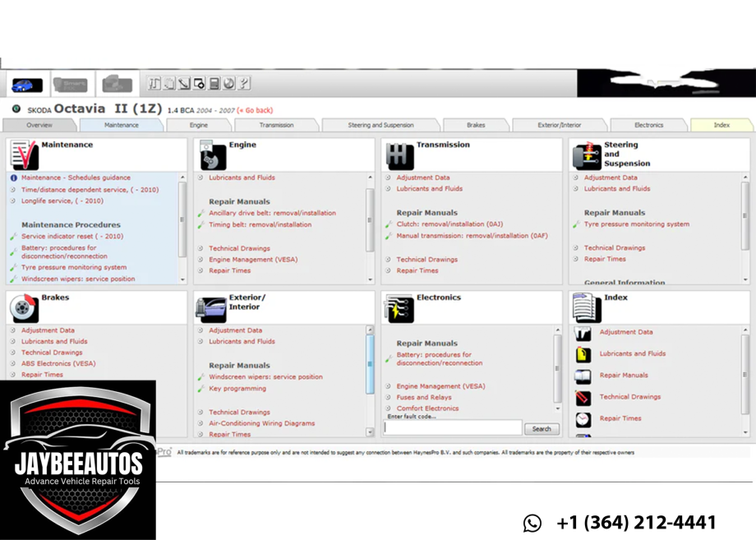Switch to the Steering and Suspension tab
This screenshot has width=756, height=540.
381,125
